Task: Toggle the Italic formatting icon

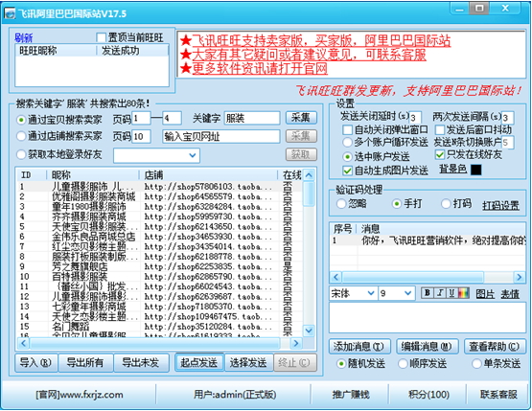Action: [x=440, y=292]
